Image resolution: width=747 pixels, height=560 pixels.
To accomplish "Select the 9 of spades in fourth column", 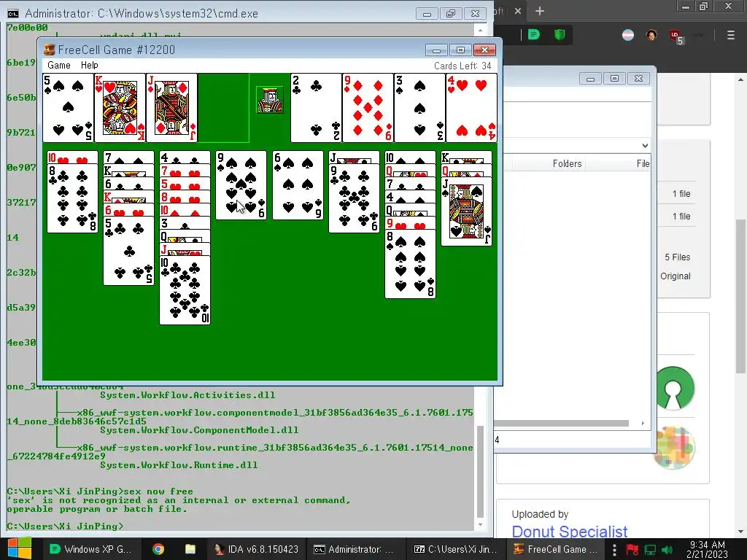I will coord(241,185).
